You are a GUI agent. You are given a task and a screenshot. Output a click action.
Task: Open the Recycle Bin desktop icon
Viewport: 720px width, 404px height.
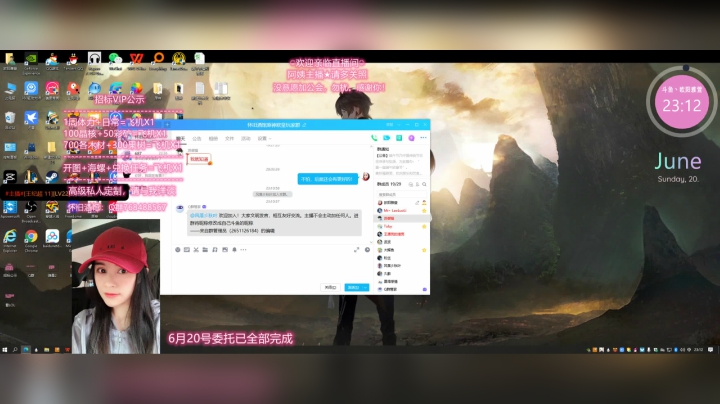pyautogui.click(x=10, y=120)
